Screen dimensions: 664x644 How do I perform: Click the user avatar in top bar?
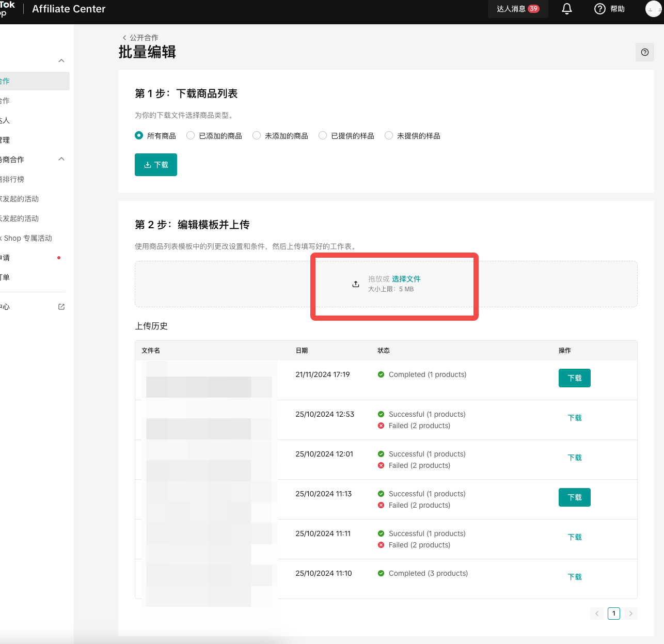pyautogui.click(x=653, y=9)
